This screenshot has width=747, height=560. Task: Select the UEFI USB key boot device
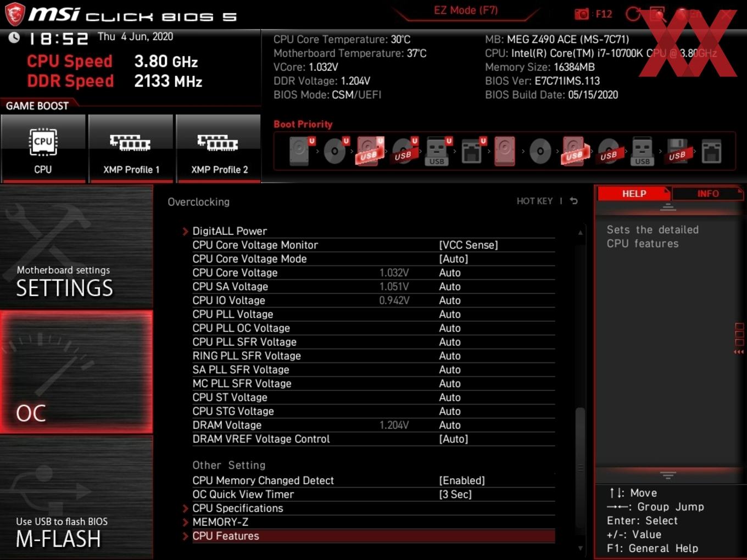click(x=438, y=150)
